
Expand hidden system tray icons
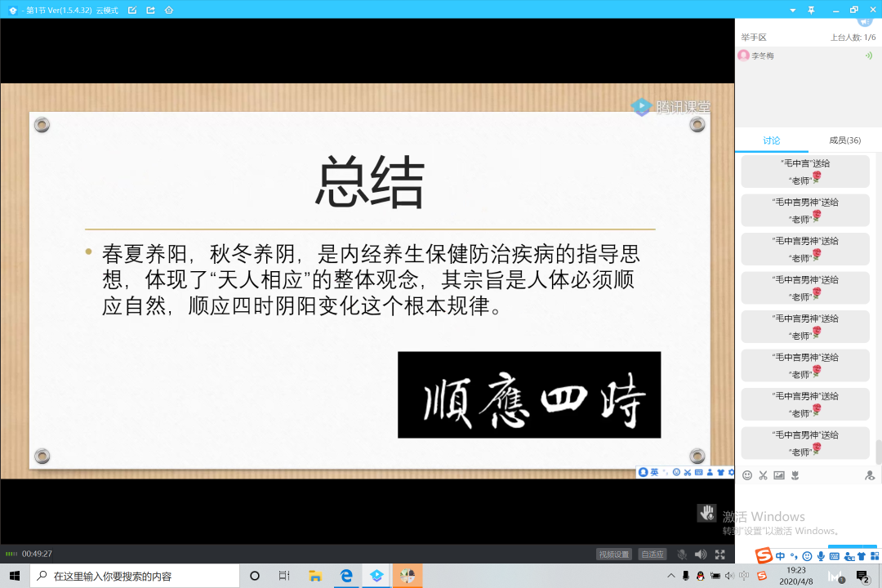[671, 576]
